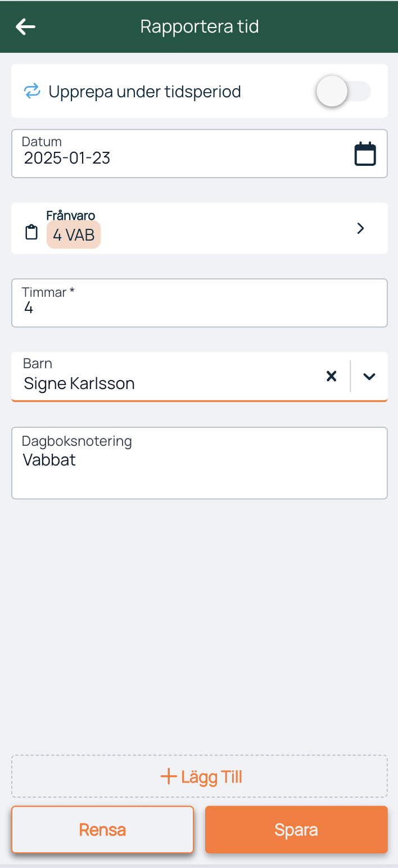Expand the Barn dropdown arrow
The width and height of the screenshot is (398, 868).
369,376
